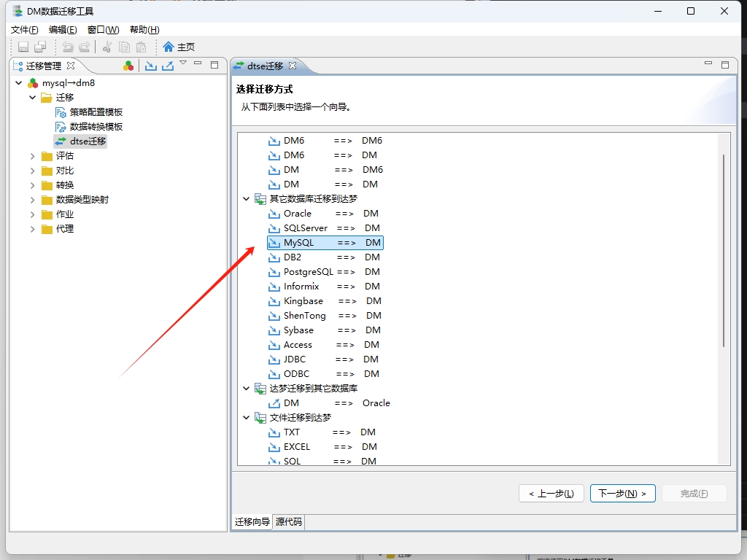Viewport: 747px width, 560px height.
Task: Expand the 作业 folder
Action: point(32,214)
